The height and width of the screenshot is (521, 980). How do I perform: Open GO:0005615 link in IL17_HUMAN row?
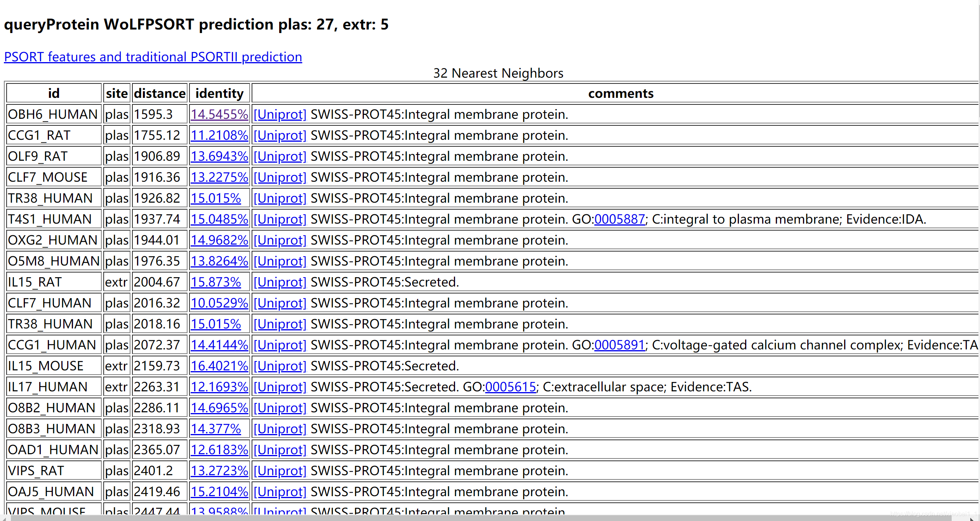pos(510,387)
